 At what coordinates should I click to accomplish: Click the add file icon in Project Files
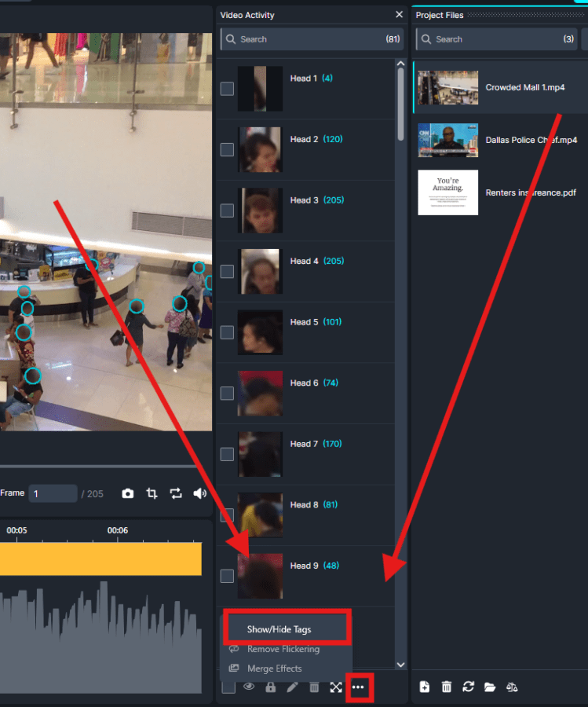tap(425, 687)
